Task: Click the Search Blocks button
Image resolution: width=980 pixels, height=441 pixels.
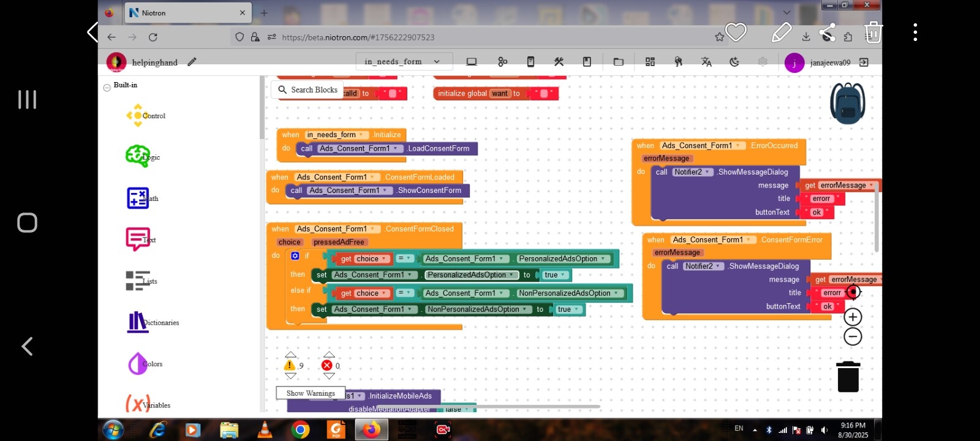Action: click(307, 90)
